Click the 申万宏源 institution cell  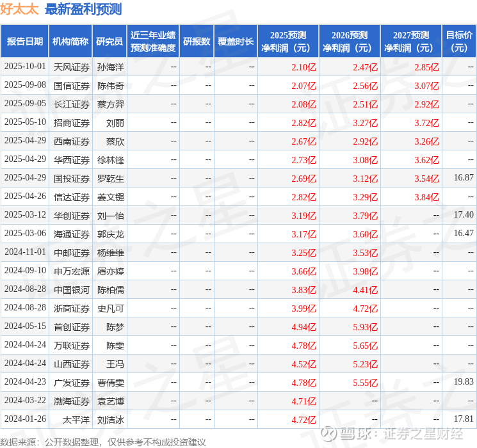point(72,271)
